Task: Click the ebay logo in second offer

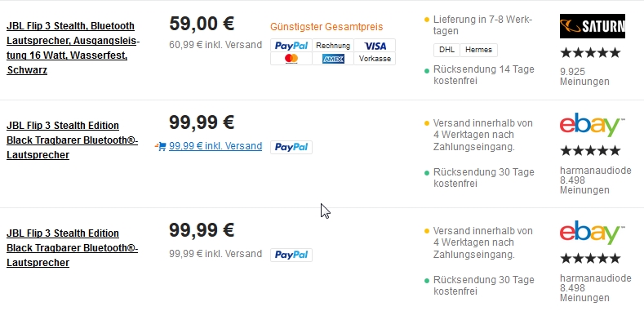Action: point(592,125)
